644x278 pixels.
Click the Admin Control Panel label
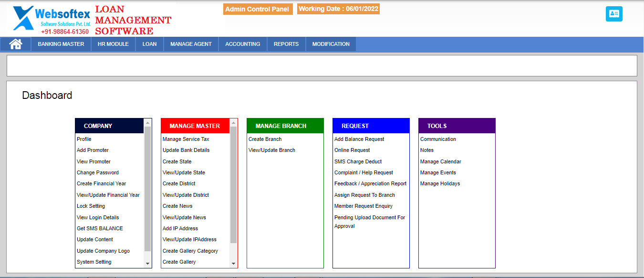pyautogui.click(x=258, y=9)
